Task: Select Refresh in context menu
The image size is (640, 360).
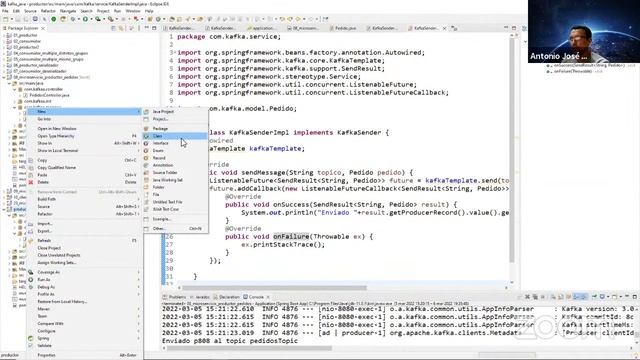Action: coord(84,240)
